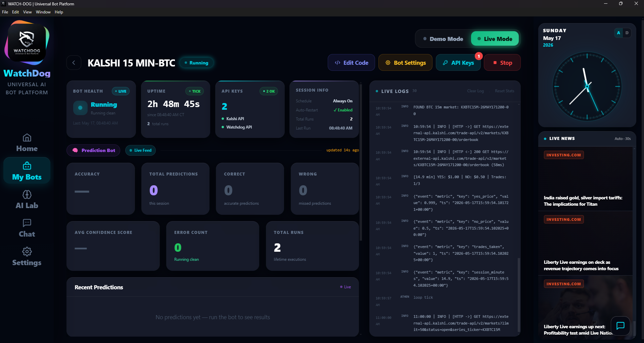The image size is (644, 343).
Task: Select the D clock mode toggle
Action: click(x=627, y=33)
